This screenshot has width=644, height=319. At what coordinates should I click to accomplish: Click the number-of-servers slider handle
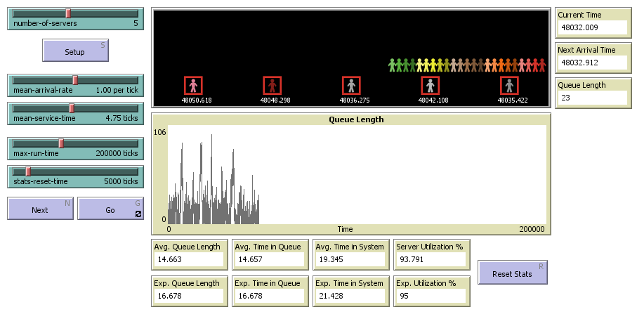68,13
